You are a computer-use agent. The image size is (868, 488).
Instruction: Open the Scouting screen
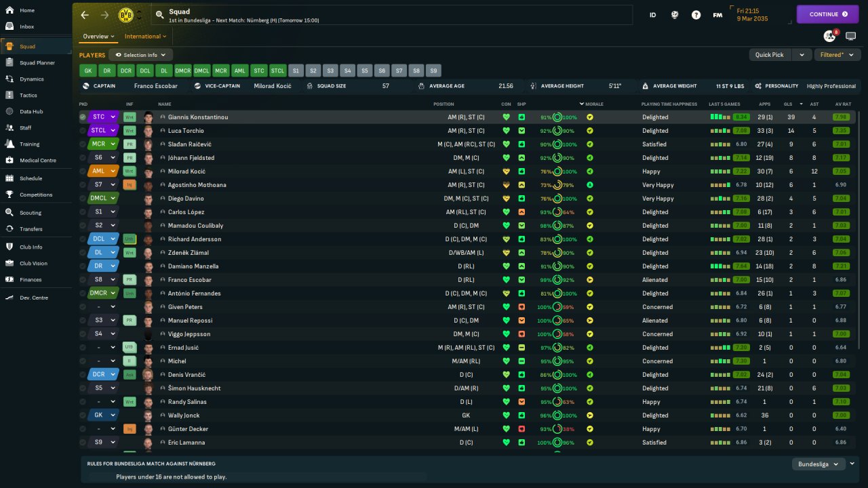(x=30, y=213)
